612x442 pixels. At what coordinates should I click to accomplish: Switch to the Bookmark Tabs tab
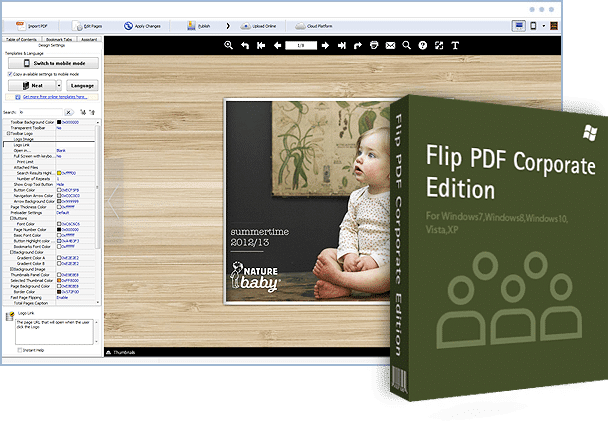click(x=59, y=39)
